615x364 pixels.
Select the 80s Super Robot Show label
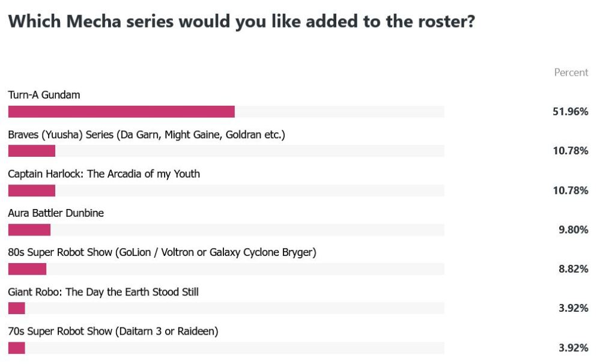point(162,252)
